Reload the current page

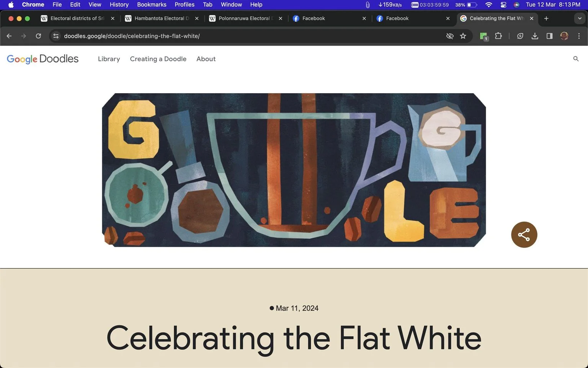point(38,36)
